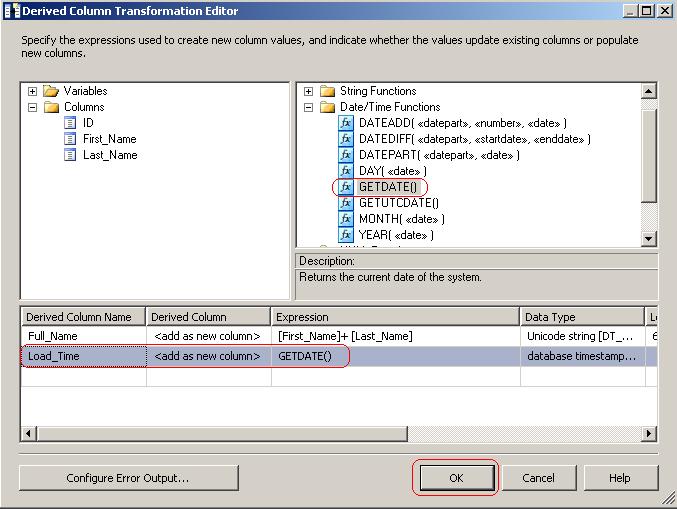
Task: Select the Load_Time name cell
Action: pyautogui.click(x=83, y=356)
